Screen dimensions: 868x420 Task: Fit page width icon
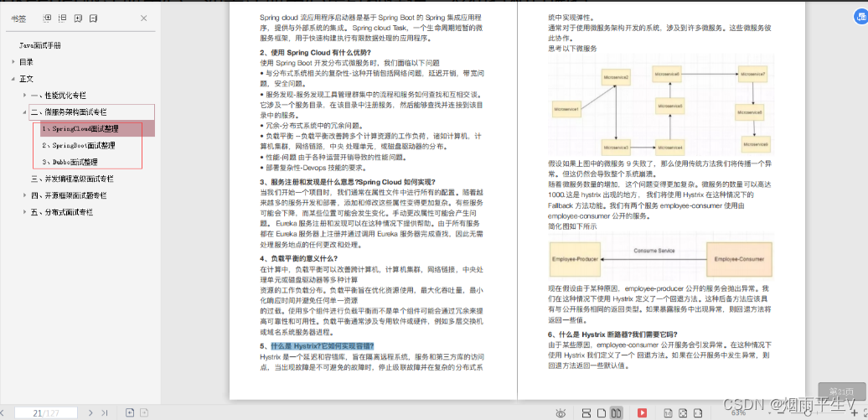coord(698,412)
